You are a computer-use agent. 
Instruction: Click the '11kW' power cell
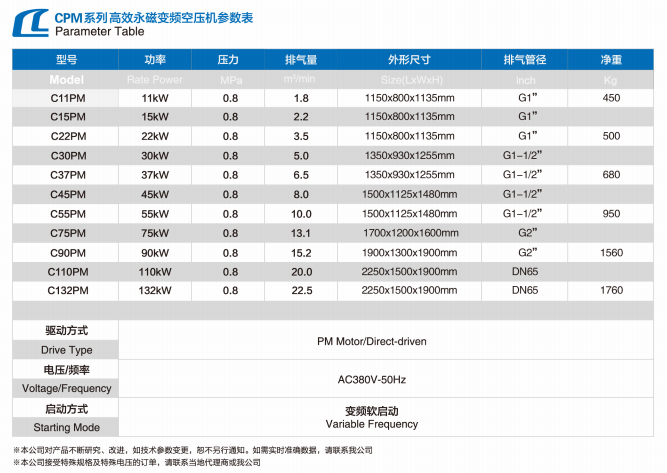click(155, 98)
